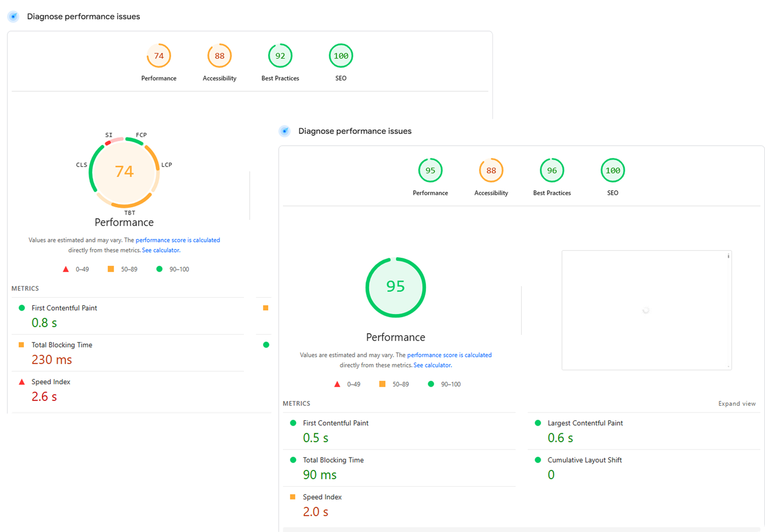Screen dimensions: 765x532
Task: Click the Lighthouse icon beside back report title
Action: point(13,16)
